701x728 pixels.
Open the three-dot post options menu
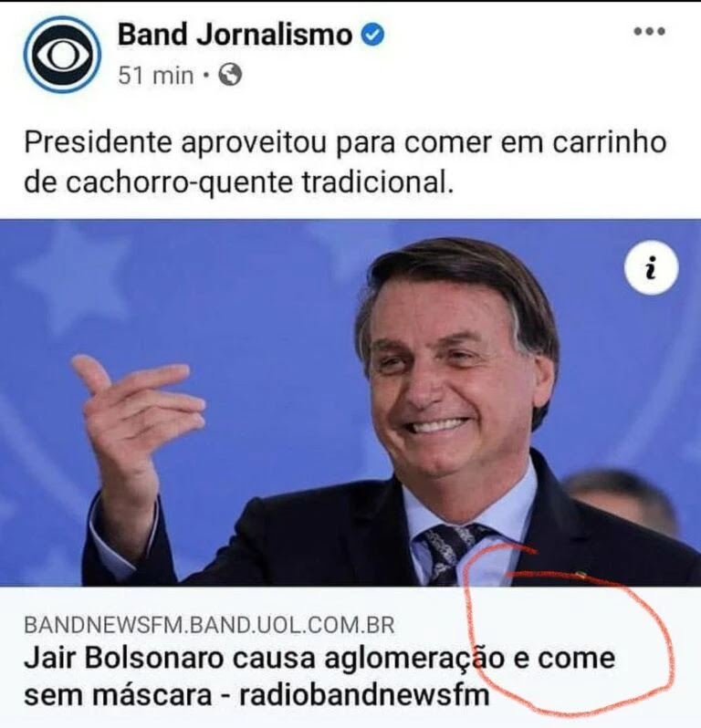pyautogui.click(x=650, y=32)
